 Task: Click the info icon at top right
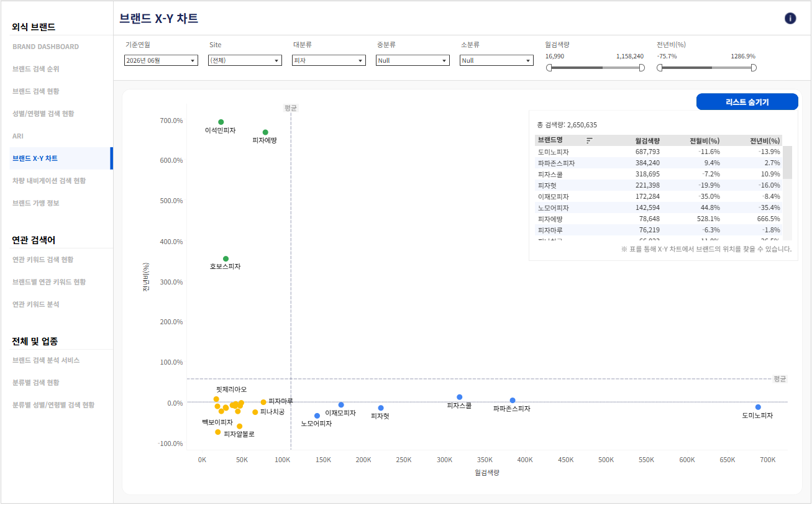pyautogui.click(x=790, y=18)
